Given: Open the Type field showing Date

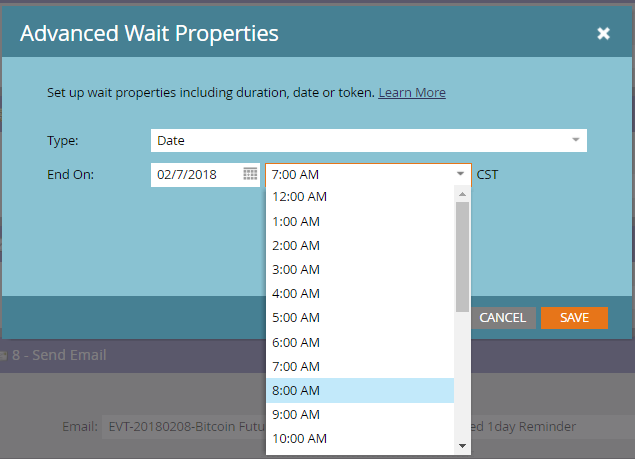Looking at the screenshot, I should (369, 141).
